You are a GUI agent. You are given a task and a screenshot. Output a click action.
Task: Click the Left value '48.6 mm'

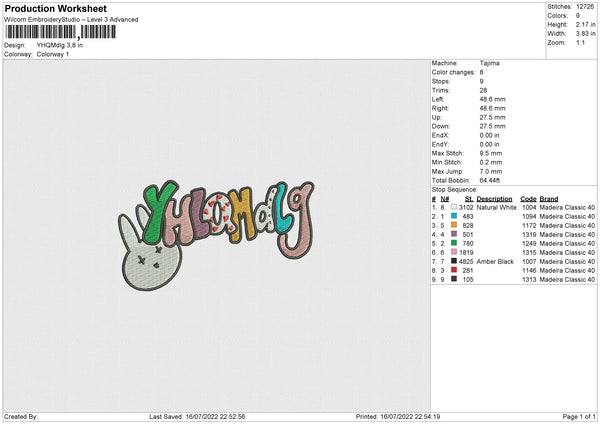[492, 99]
